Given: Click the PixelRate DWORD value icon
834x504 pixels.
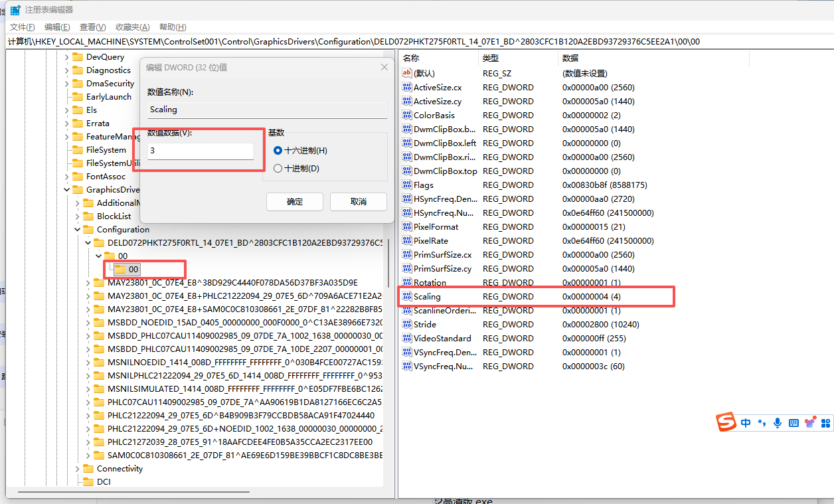Looking at the screenshot, I should tap(407, 241).
